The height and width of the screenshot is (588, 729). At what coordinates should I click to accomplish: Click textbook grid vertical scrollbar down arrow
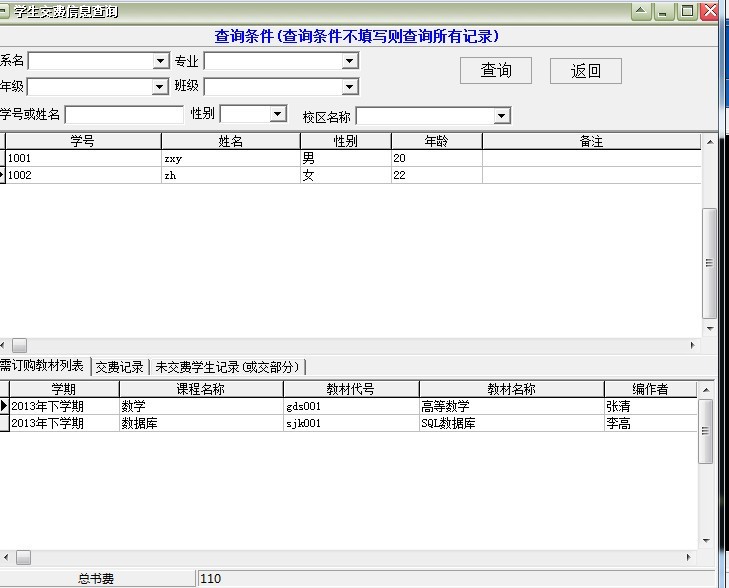706,541
